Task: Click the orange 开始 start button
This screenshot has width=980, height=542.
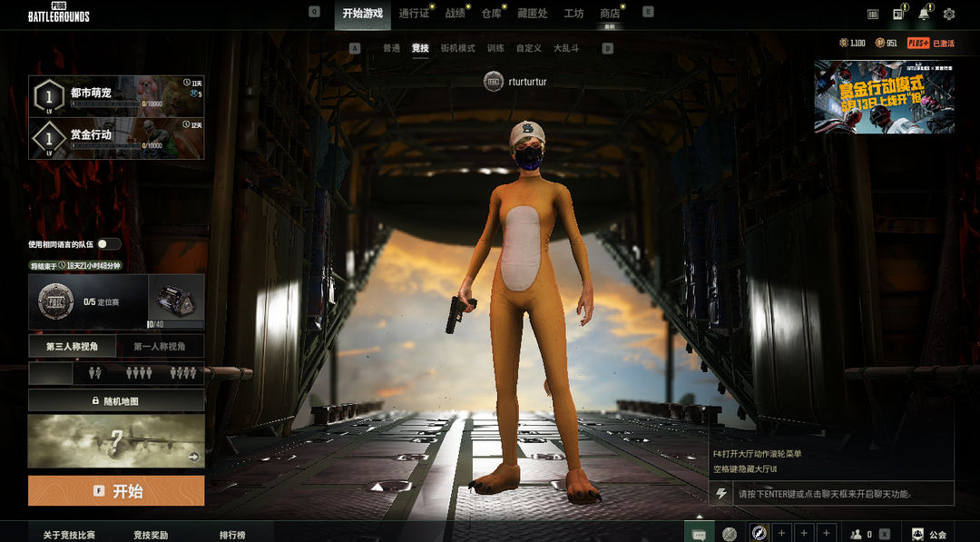Action: pyautogui.click(x=116, y=491)
